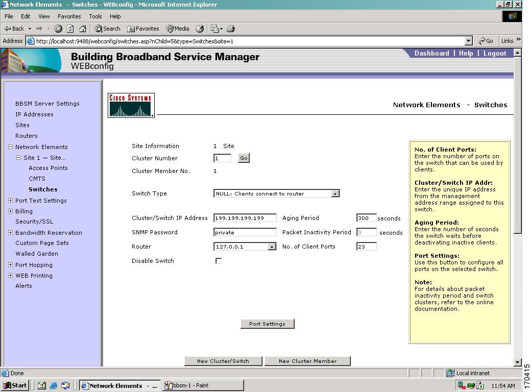Click the Dashboard link
The width and height of the screenshot is (532, 392).
(x=431, y=53)
